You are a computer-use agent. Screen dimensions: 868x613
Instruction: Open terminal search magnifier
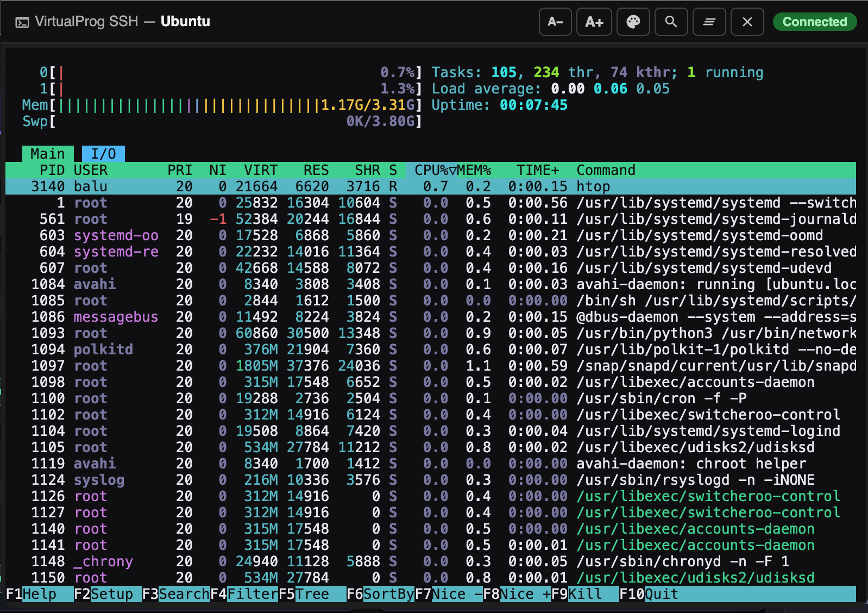click(671, 22)
